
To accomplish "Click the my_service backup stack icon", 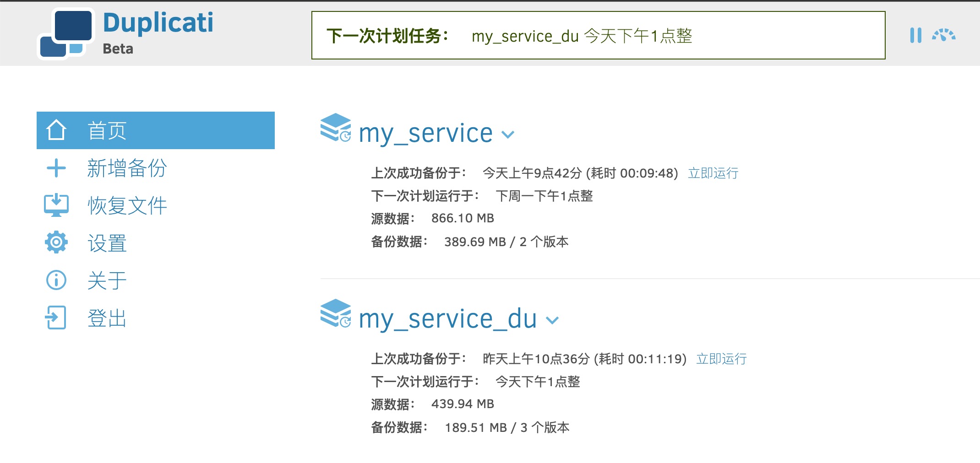I will (336, 128).
